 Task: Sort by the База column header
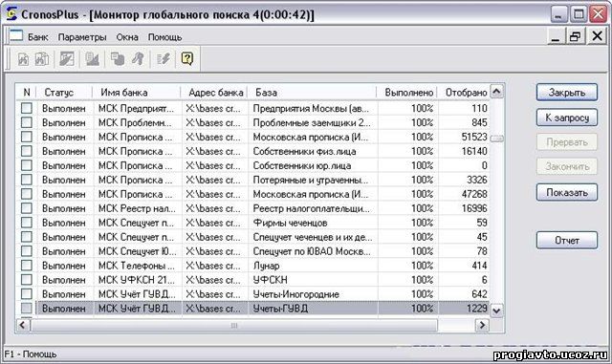tap(313, 93)
